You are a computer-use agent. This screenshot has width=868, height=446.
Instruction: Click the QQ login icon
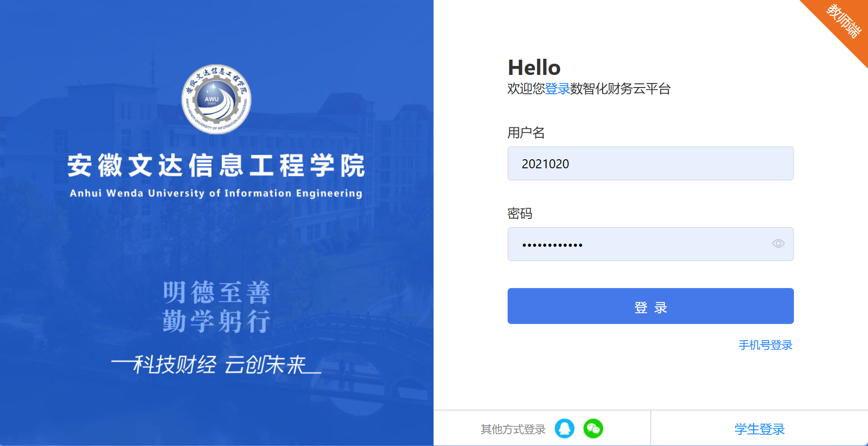tap(564, 429)
